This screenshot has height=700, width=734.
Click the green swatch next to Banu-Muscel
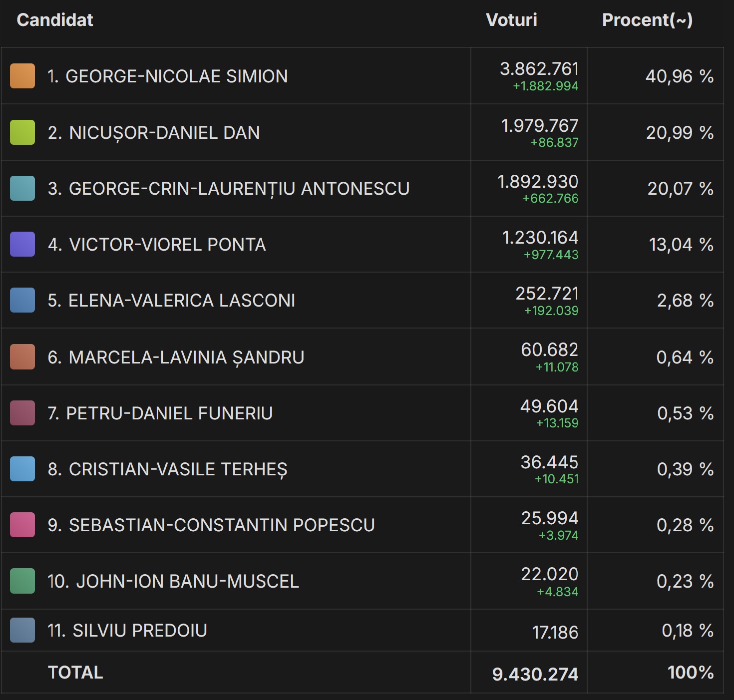[22, 581]
